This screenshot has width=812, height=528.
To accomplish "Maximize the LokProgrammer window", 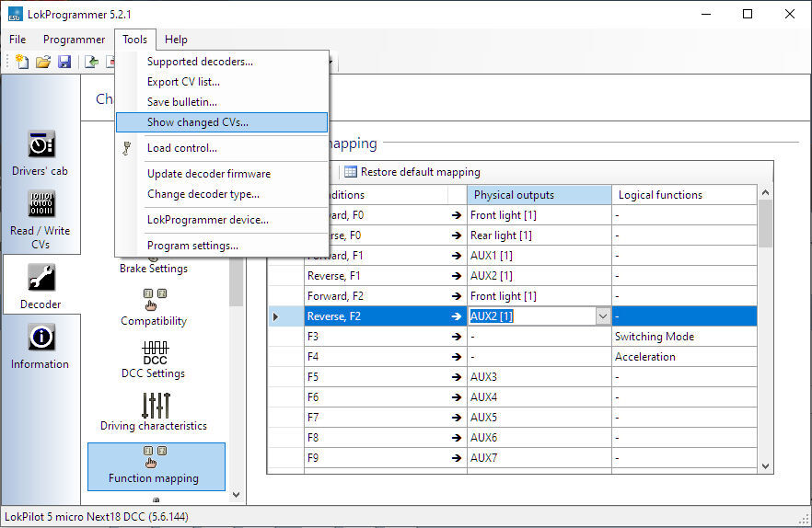I will 748,14.
